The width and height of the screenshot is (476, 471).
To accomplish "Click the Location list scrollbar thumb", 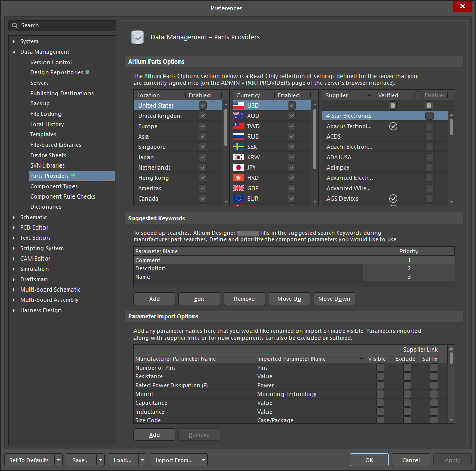I will click(226, 127).
